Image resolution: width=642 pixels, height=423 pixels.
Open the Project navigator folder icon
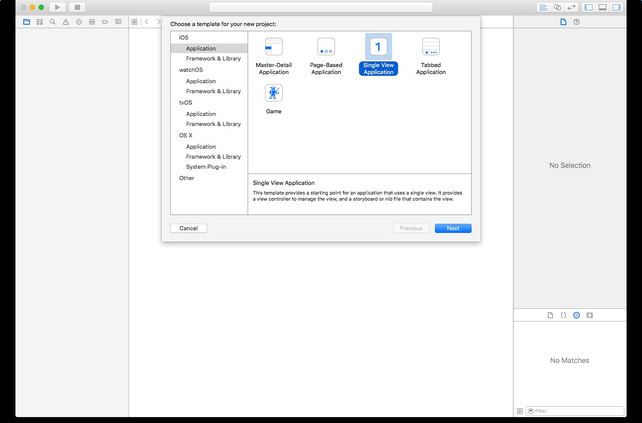click(x=27, y=22)
